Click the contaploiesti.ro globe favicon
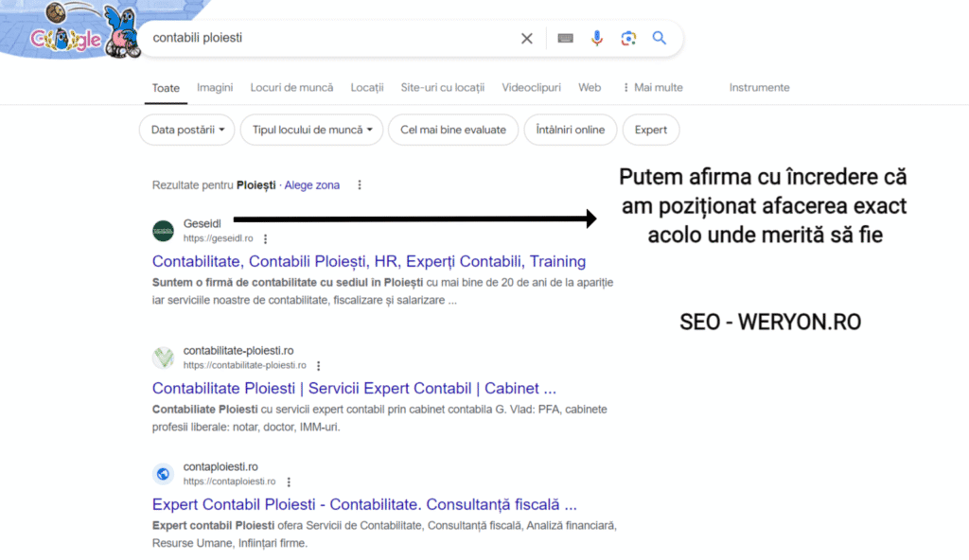The height and width of the screenshot is (560, 969). click(x=162, y=473)
